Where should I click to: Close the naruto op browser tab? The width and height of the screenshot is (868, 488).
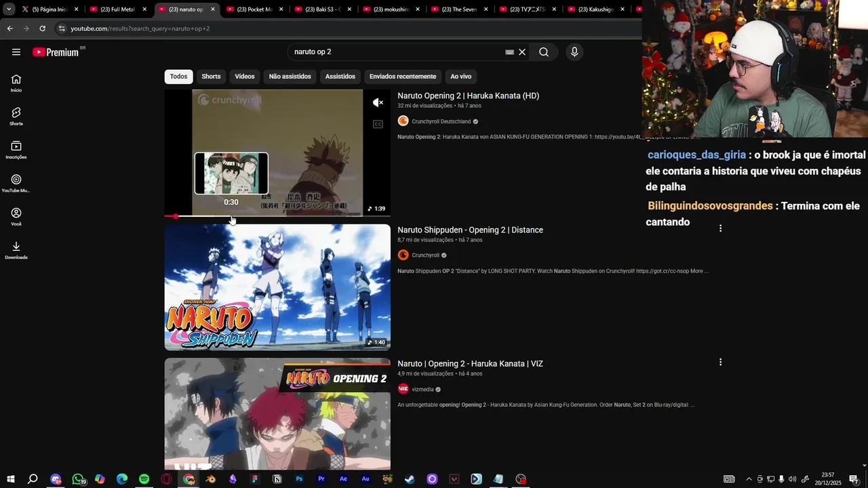(213, 9)
